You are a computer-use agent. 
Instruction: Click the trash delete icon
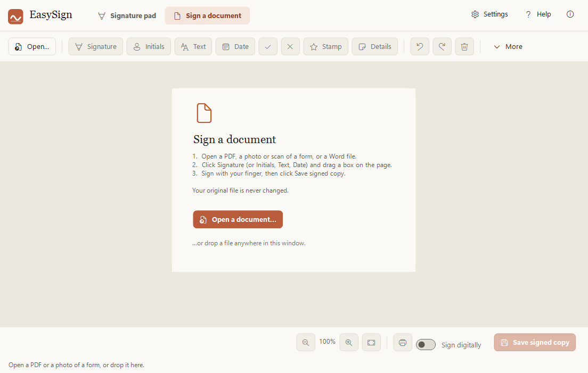pyautogui.click(x=464, y=46)
